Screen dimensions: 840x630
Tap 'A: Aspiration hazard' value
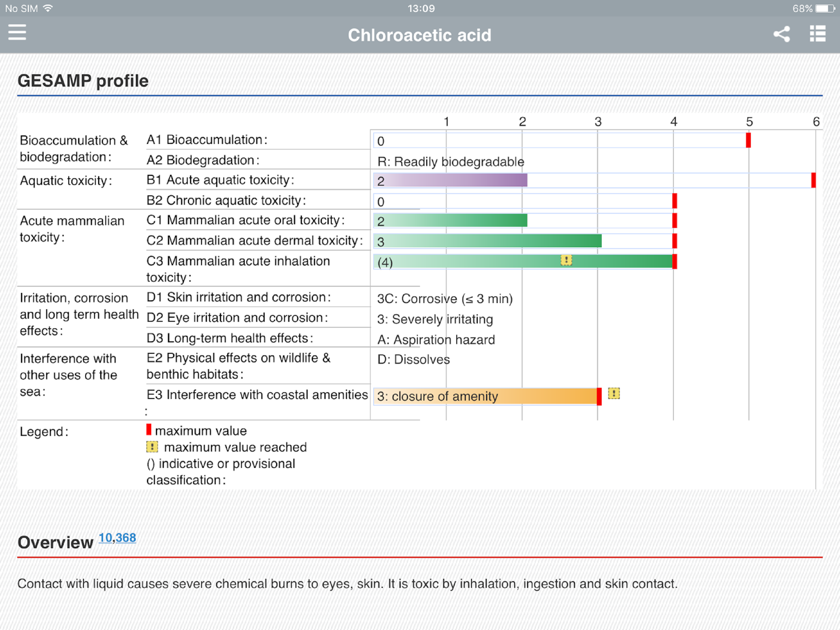coord(436,340)
